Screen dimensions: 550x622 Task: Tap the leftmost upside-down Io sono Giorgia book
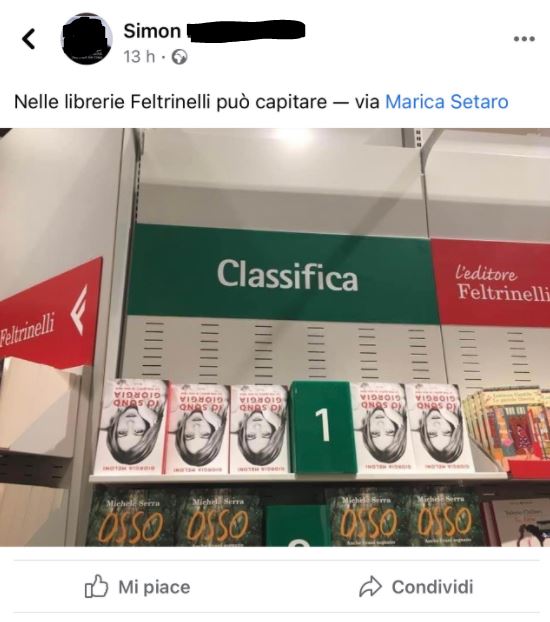point(131,427)
